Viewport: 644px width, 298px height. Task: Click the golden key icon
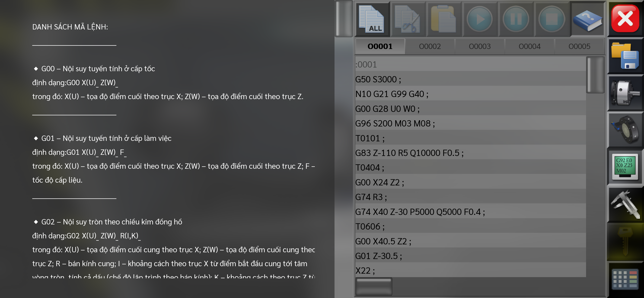(625, 242)
